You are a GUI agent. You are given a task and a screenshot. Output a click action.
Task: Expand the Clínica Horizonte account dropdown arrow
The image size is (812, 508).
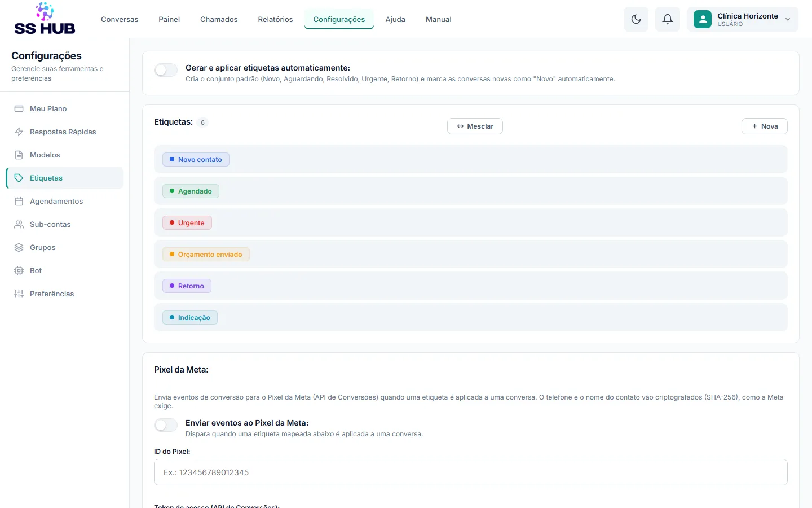click(788, 19)
